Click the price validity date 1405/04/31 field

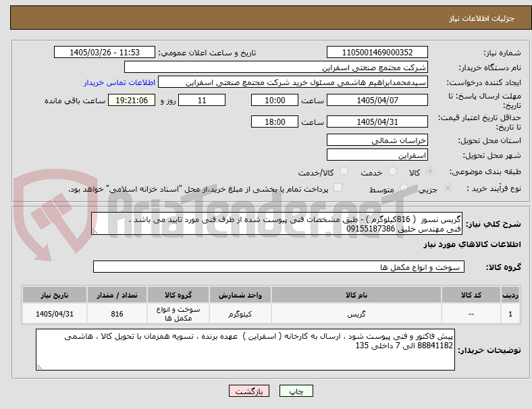(377, 121)
